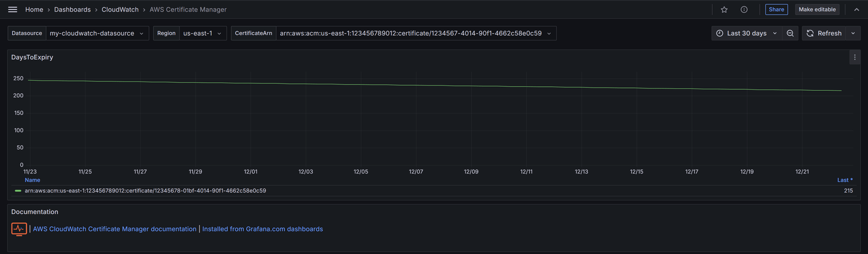Click AWS Certificate Manager breadcrumb title
Image resolution: width=868 pixels, height=254 pixels.
188,10
